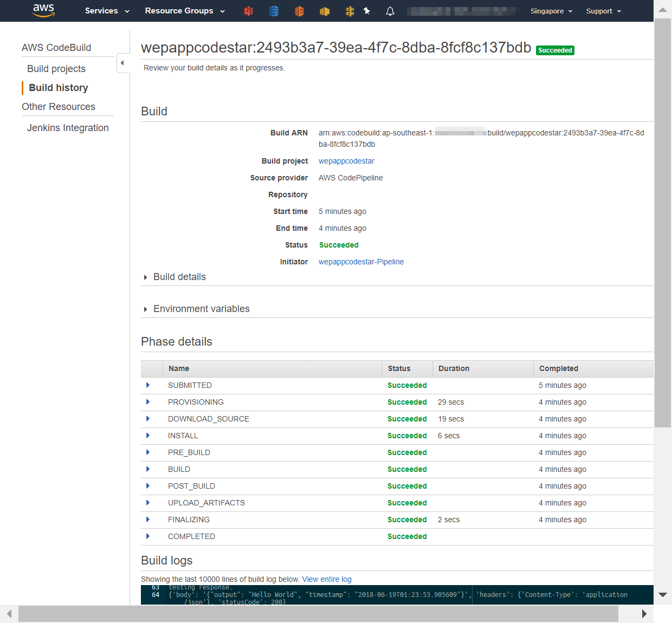Expand the PRE_BUILD phase row arrow
The width and height of the screenshot is (672, 623).
click(x=148, y=452)
